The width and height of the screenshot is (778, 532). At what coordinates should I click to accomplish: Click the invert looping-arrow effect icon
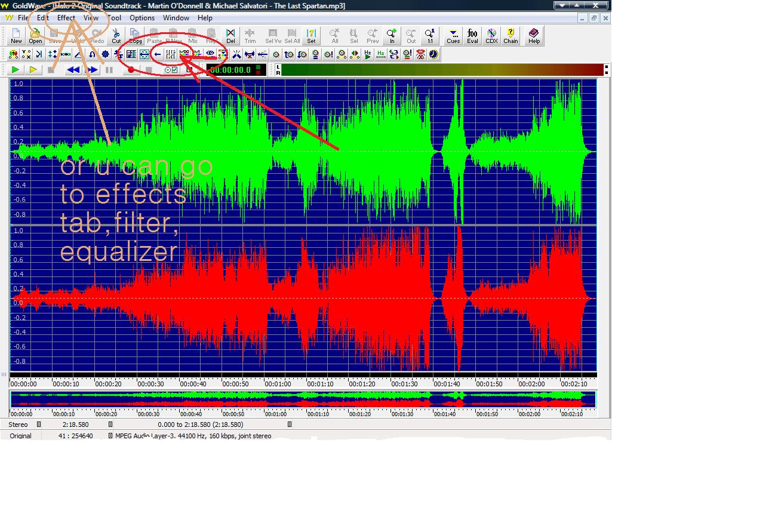(92, 54)
